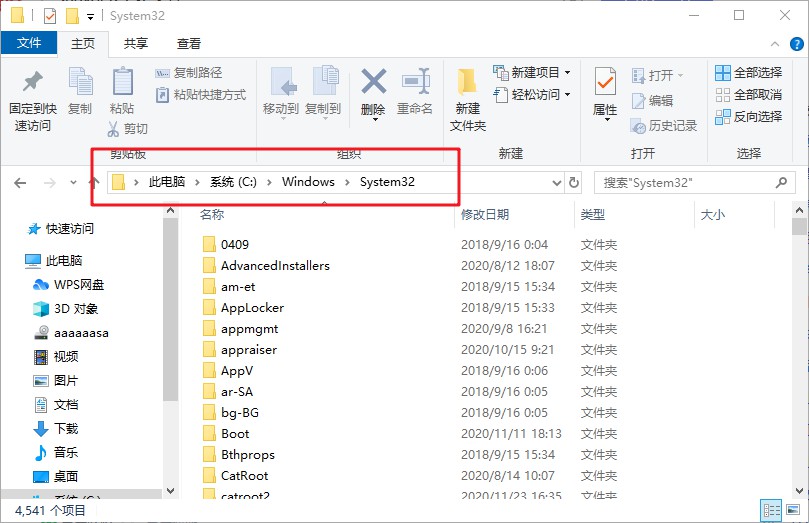Click the Edit (编辑) ribbon button
The image size is (809, 523).
click(x=653, y=101)
